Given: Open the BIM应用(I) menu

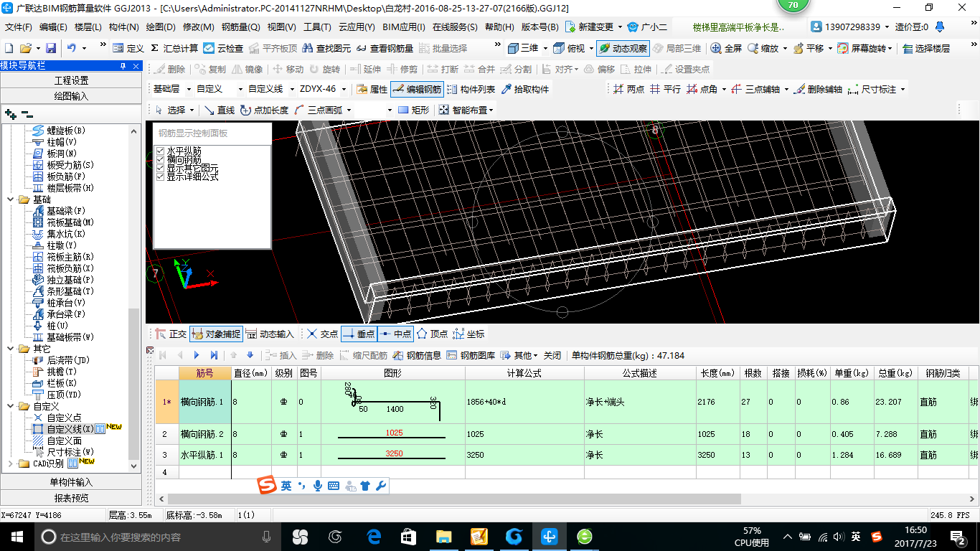Looking at the screenshot, I should (x=404, y=27).
